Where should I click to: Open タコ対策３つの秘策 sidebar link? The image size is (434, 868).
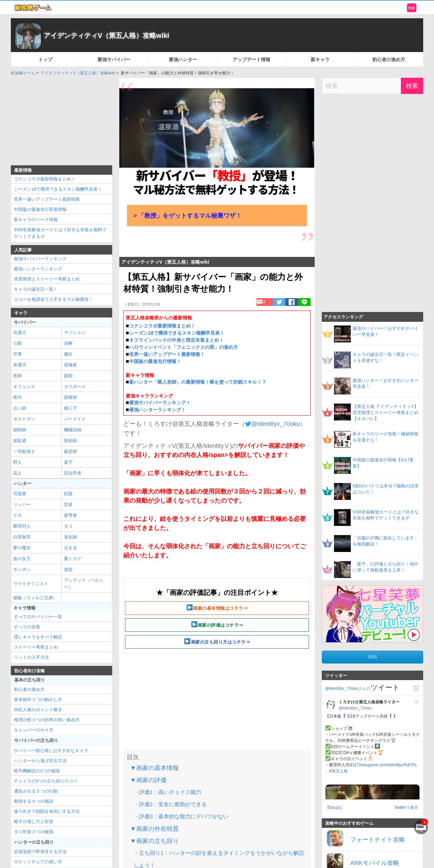[x=33, y=832]
